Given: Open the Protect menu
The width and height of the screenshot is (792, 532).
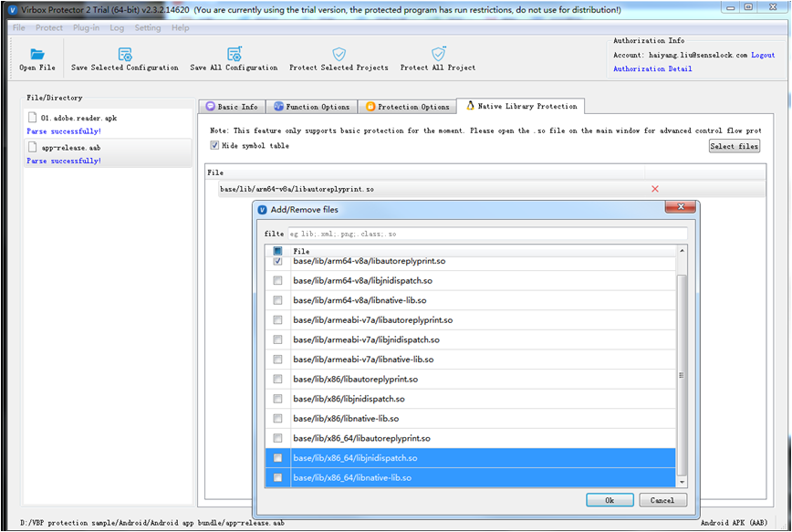Looking at the screenshot, I should tap(49, 27).
